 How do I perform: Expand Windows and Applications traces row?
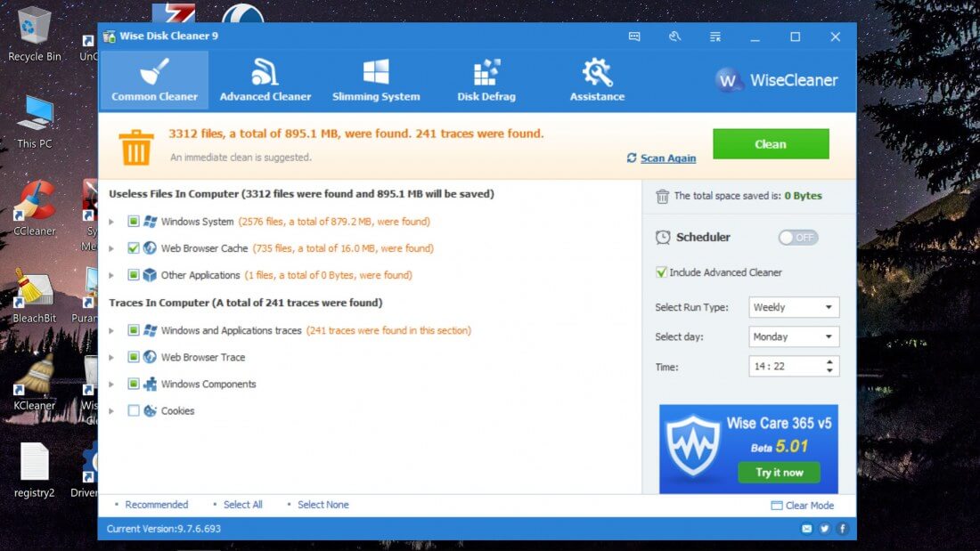pyautogui.click(x=111, y=330)
